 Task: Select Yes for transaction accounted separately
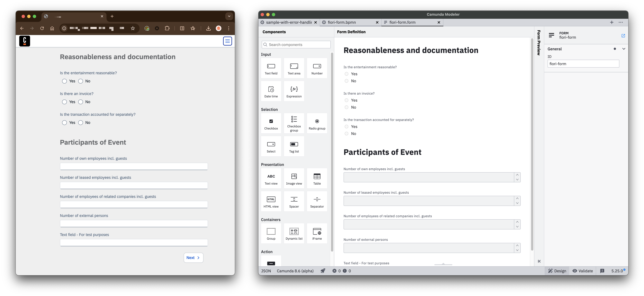tap(64, 122)
